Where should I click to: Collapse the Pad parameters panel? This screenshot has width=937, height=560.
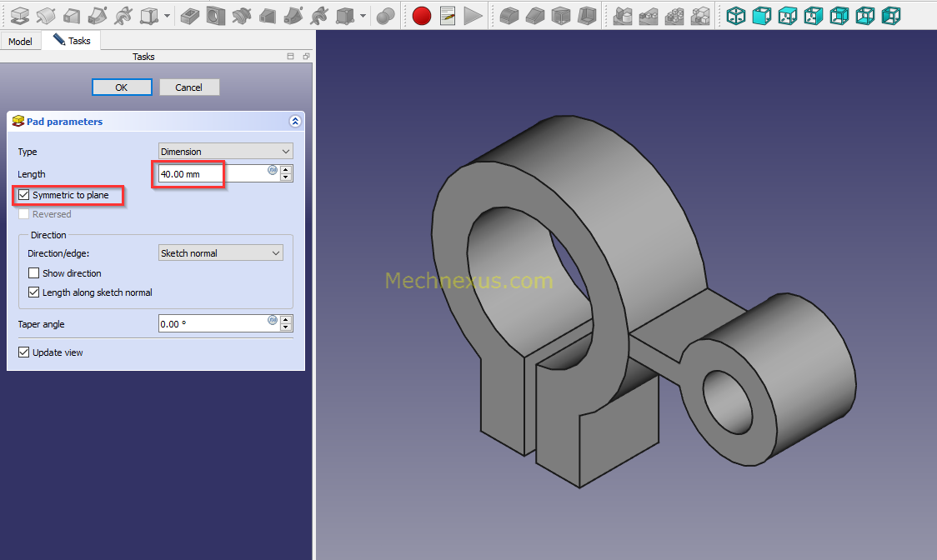[x=295, y=121]
